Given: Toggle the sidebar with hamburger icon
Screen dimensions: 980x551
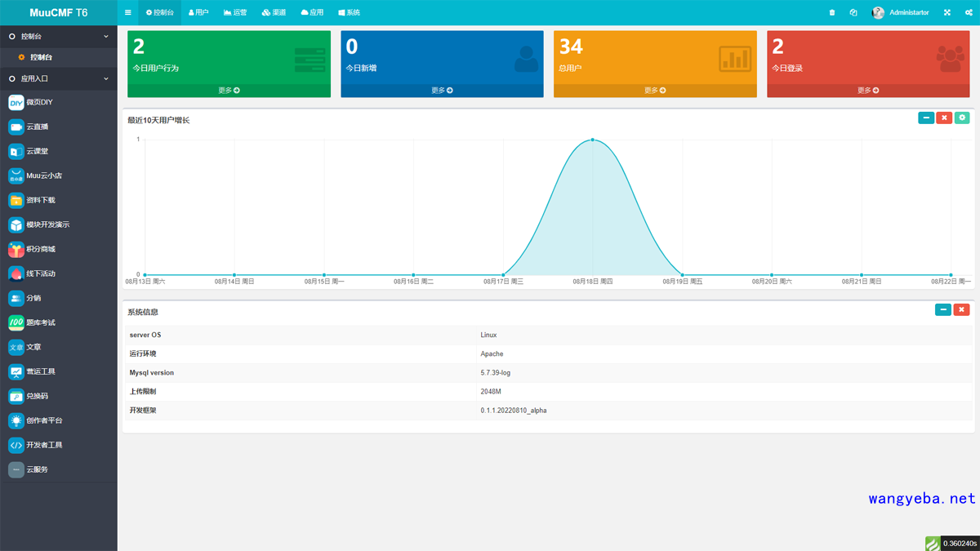Looking at the screenshot, I should pos(128,12).
